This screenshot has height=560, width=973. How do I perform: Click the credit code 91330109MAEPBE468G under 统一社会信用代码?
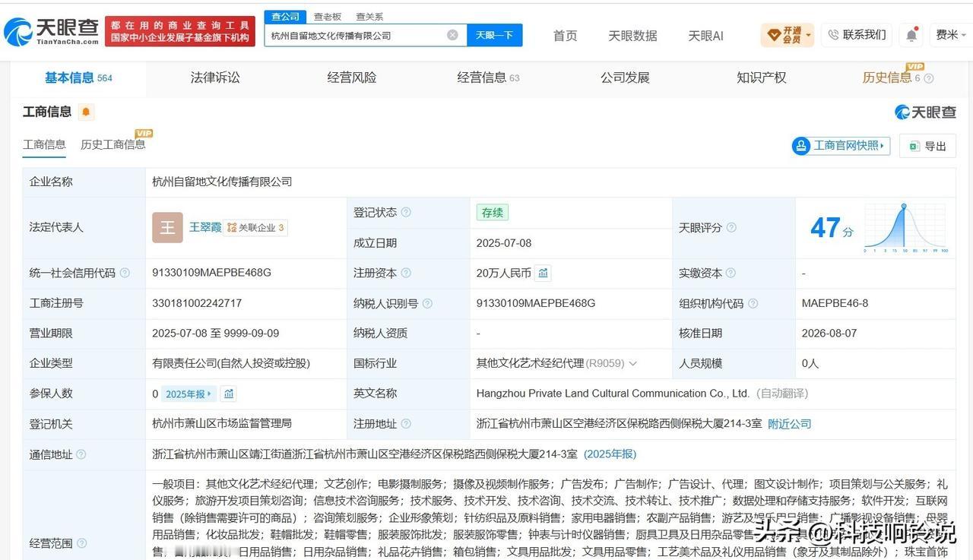point(211,273)
